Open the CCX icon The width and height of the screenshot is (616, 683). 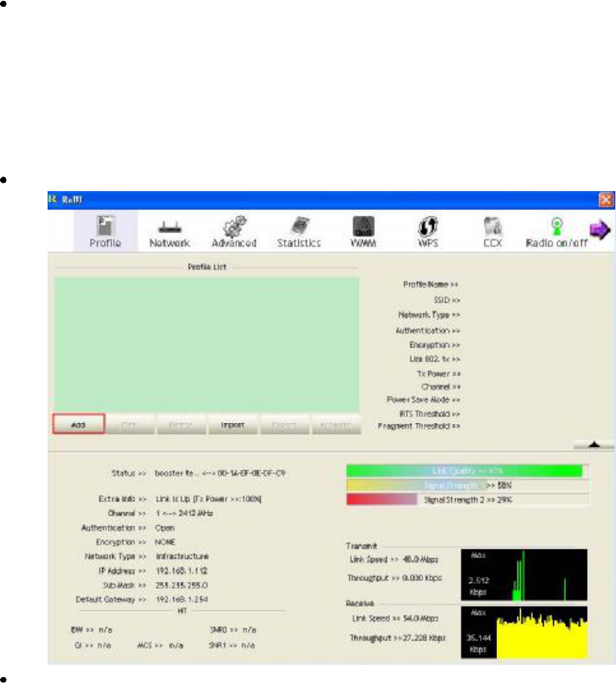(493, 227)
